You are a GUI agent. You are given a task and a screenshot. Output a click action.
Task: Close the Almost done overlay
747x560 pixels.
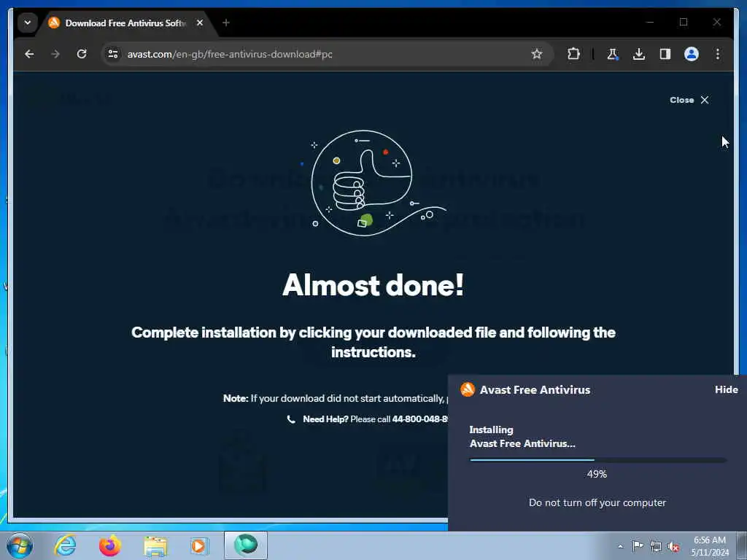[689, 100]
